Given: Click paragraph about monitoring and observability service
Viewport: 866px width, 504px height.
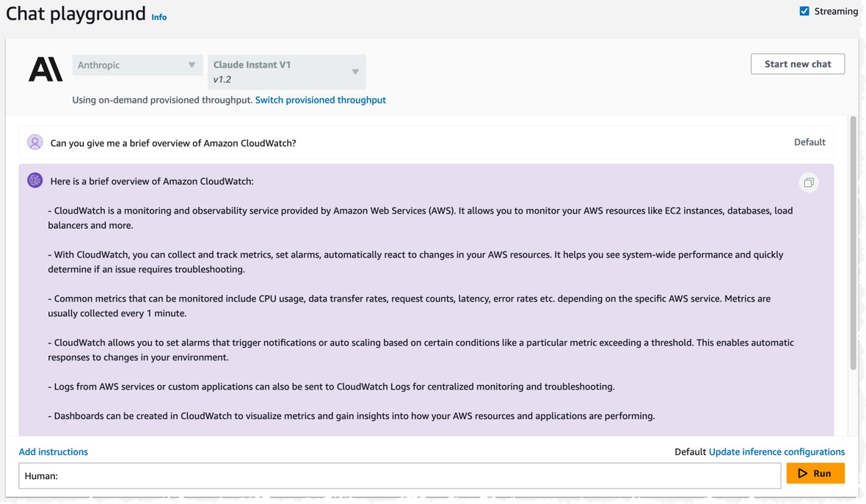Looking at the screenshot, I should [421, 217].
